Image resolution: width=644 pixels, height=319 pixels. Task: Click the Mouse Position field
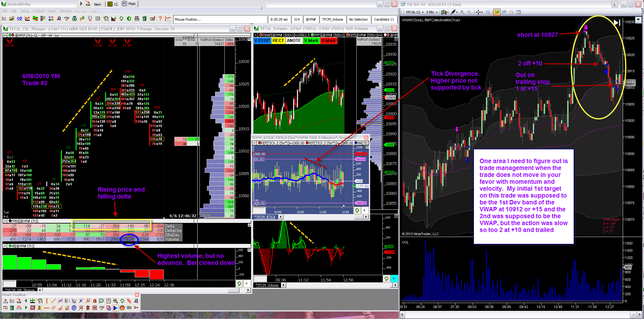point(220,19)
